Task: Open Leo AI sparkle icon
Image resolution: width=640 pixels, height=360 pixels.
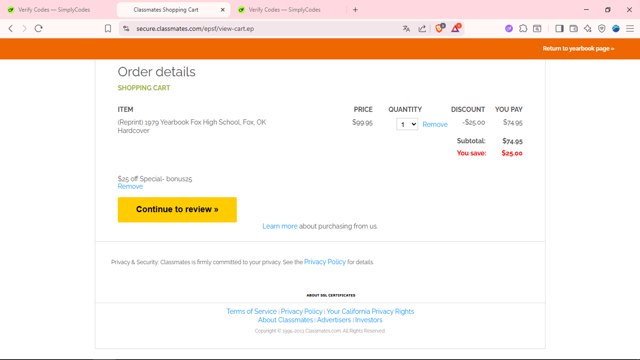Action: [x=587, y=29]
